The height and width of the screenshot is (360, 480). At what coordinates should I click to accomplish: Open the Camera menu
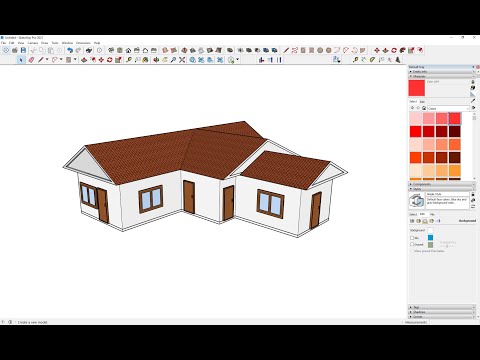pyautogui.click(x=33, y=43)
